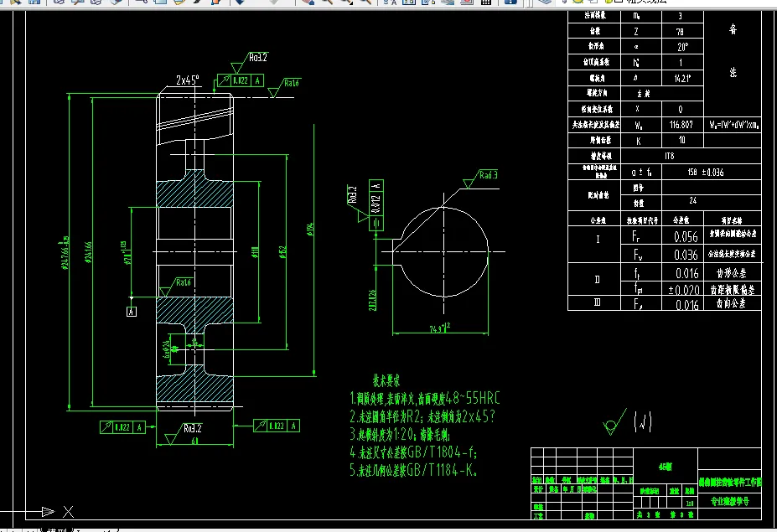
Task: Select the φ152 dimension text
Action: point(283,251)
